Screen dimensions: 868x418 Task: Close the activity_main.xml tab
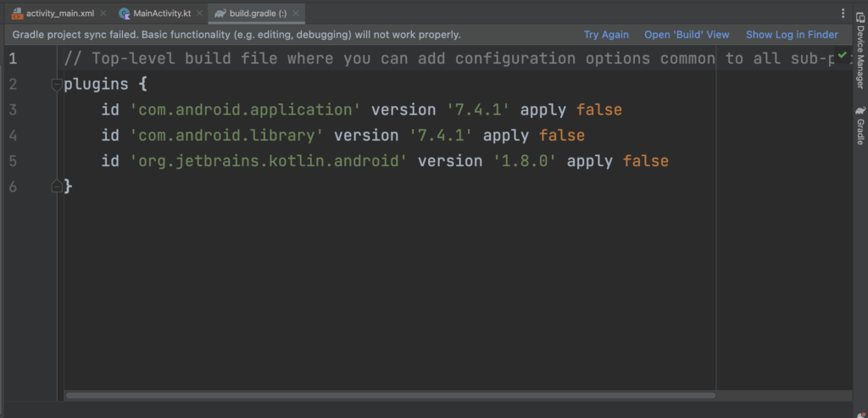click(103, 14)
